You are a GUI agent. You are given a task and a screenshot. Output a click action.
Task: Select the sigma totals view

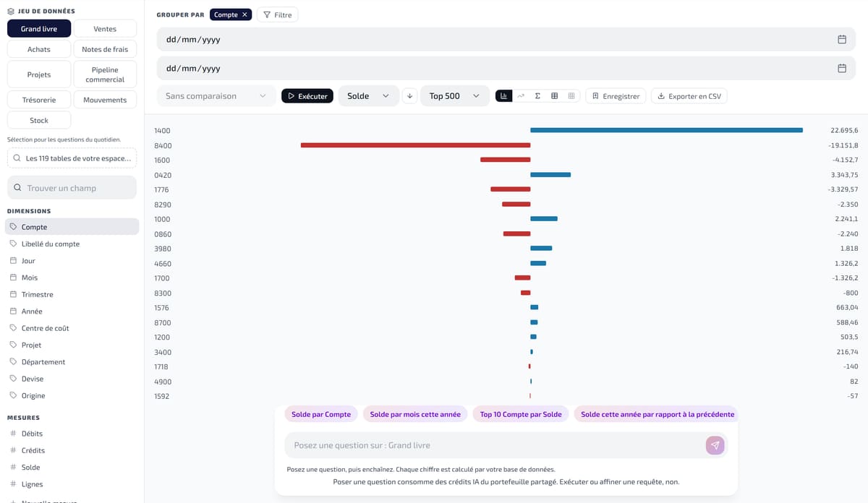[537, 96]
